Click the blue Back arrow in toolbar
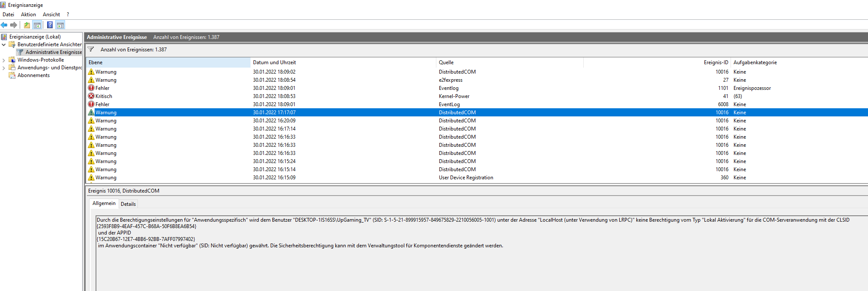The height and width of the screenshot is (291, 868). tap(4, 25)
